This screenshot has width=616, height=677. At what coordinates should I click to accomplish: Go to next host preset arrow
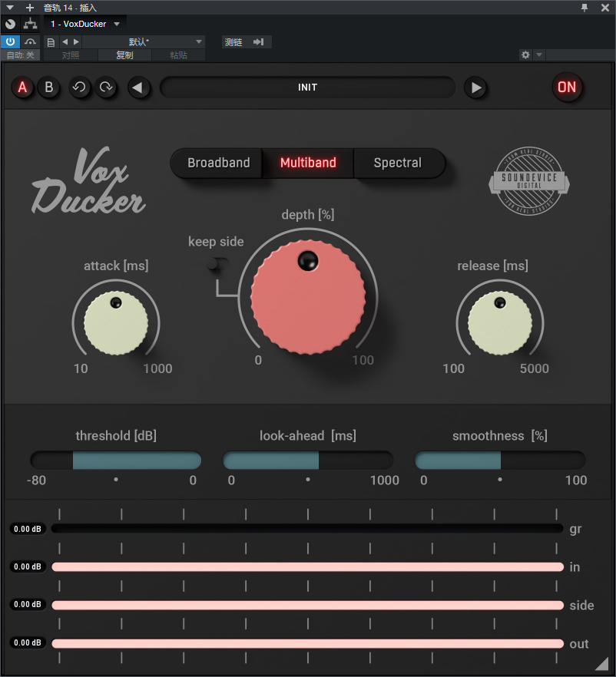pyautogui.click(x=76, y=42)
